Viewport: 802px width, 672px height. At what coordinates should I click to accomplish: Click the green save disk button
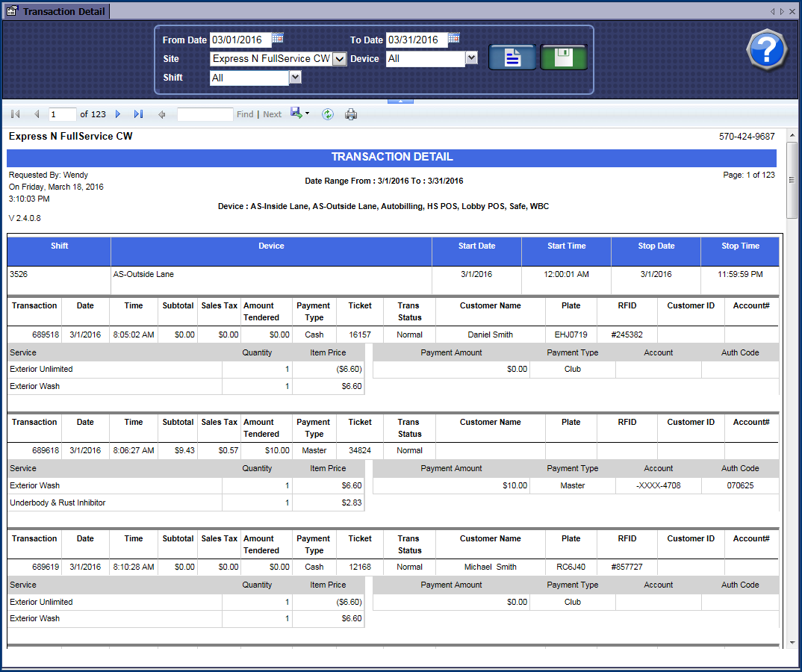[x=564, y=57]
